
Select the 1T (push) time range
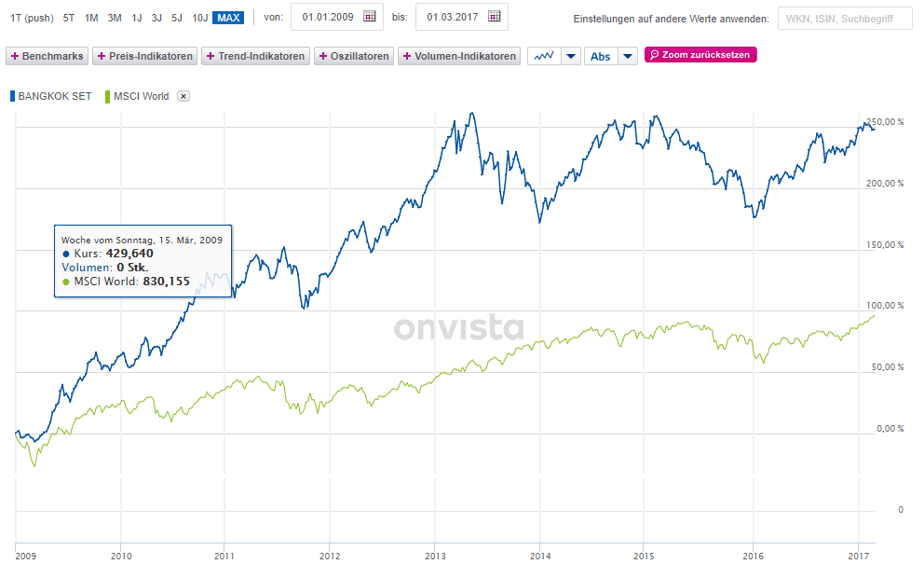point(32,18)
